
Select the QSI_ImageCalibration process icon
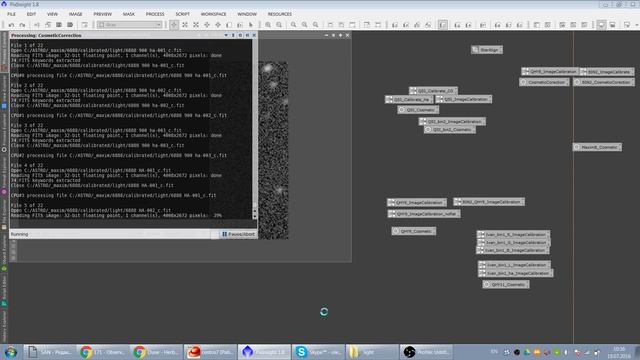(463, 99)
